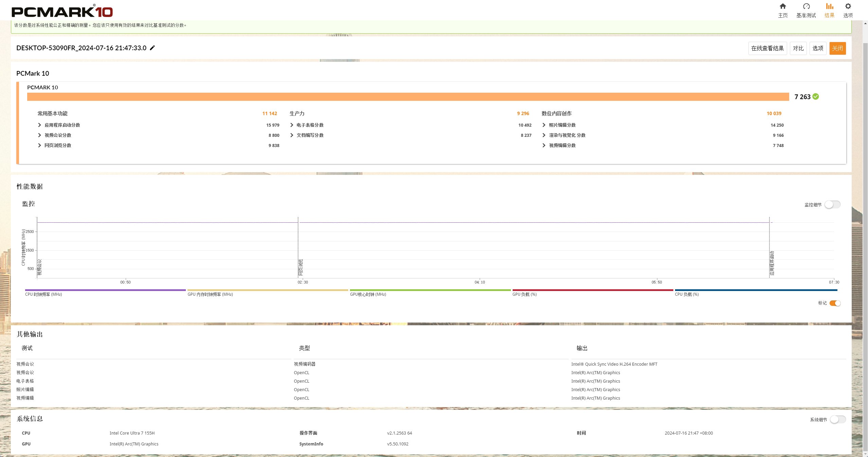Click the compare (对比) button
Viewport: 868px width, 457px height.
798,48
